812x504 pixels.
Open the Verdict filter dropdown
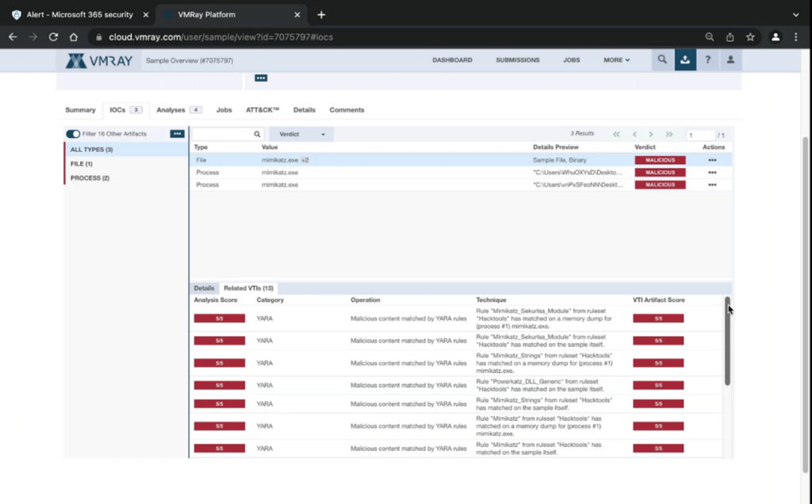point(301,134)
